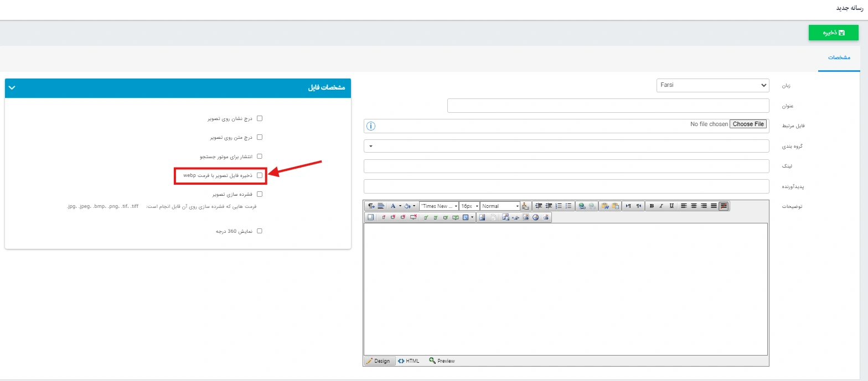Click the justify text alignment icon
868x381 pixels.
(x=714, y=206)
